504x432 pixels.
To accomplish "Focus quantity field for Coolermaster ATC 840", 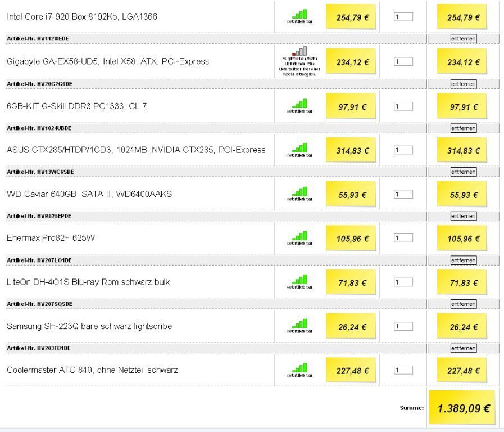I will [x=403, y=370].
